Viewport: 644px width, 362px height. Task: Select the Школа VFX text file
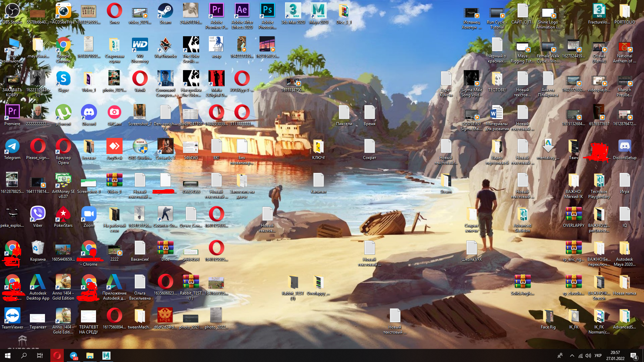(471, 251)
